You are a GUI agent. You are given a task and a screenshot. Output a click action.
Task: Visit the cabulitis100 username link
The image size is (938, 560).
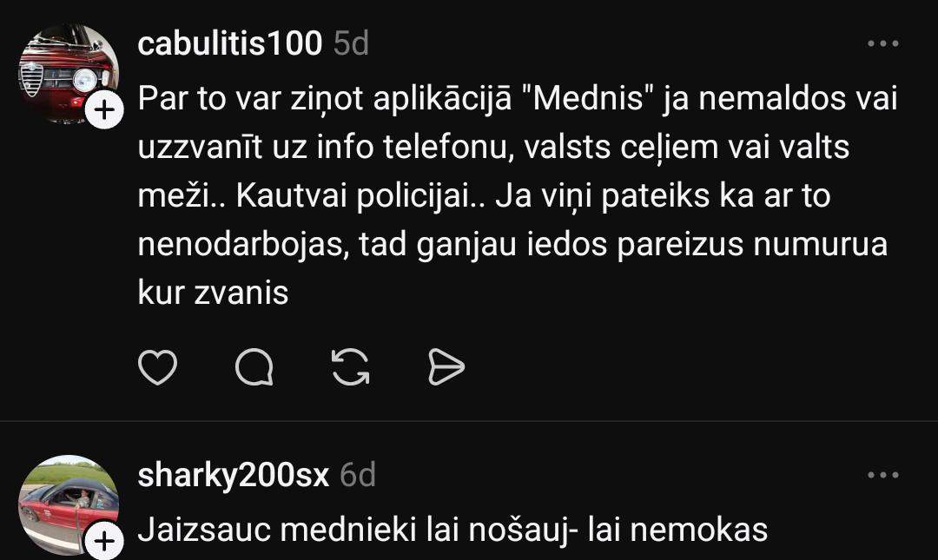point(230,43)
